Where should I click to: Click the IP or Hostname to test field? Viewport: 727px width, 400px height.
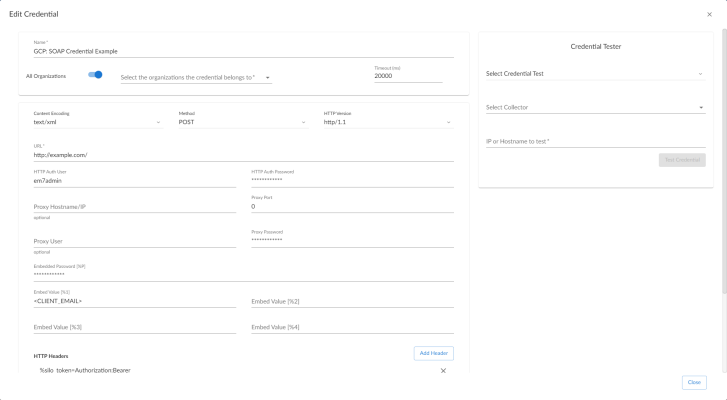click(594, 141)
